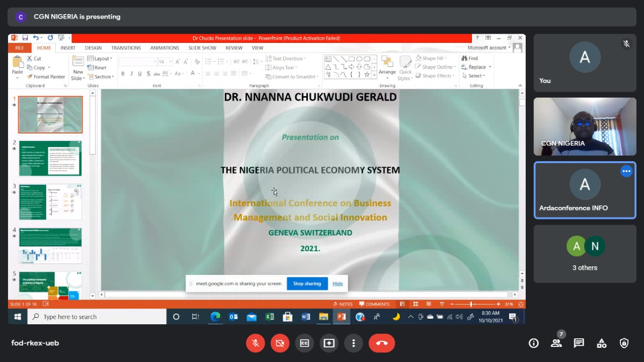Viewport: 644px width, 362px height.
Task: Open Microsoft Edge from taskbar
Action: click(215, 317)
